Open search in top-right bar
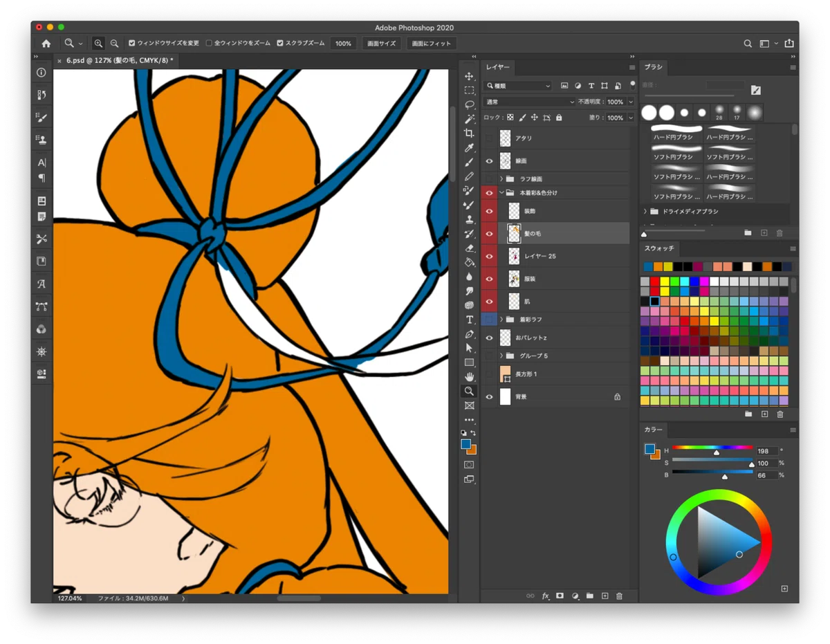 point(748,43)
